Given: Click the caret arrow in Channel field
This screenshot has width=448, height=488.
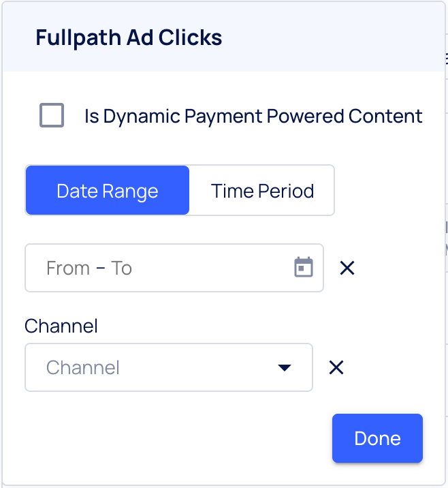Looking at the screenshot, I should (285, 368).
